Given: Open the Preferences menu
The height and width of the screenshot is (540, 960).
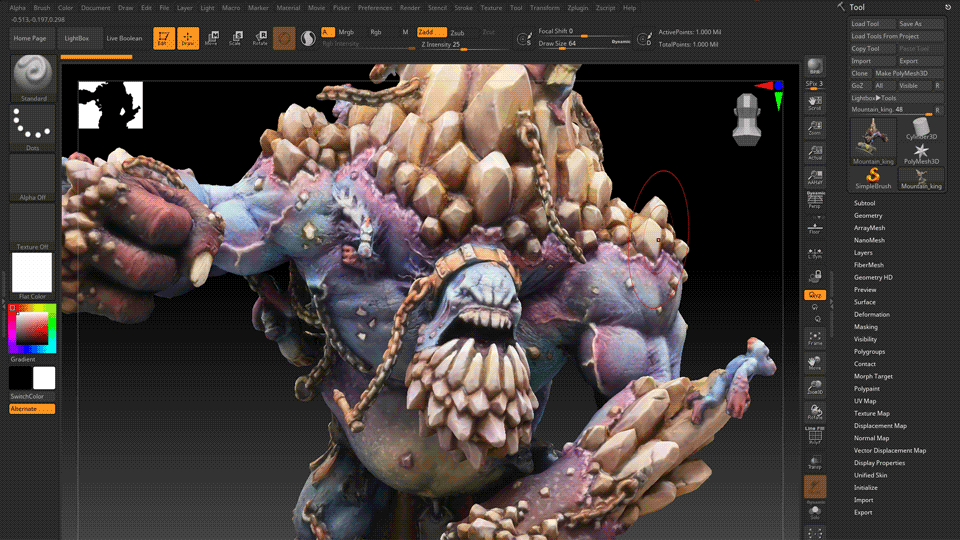Looking at the screenshot, I should (375, 8).
